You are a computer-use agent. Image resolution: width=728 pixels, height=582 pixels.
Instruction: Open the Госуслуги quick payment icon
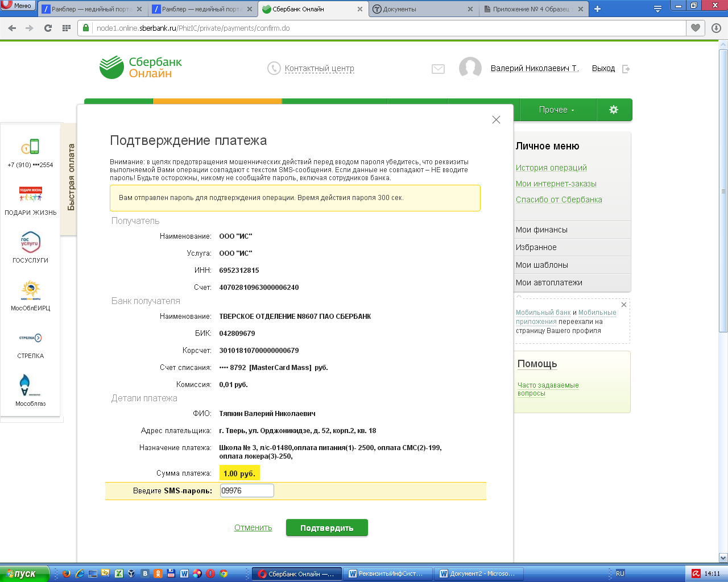point(30,242)
